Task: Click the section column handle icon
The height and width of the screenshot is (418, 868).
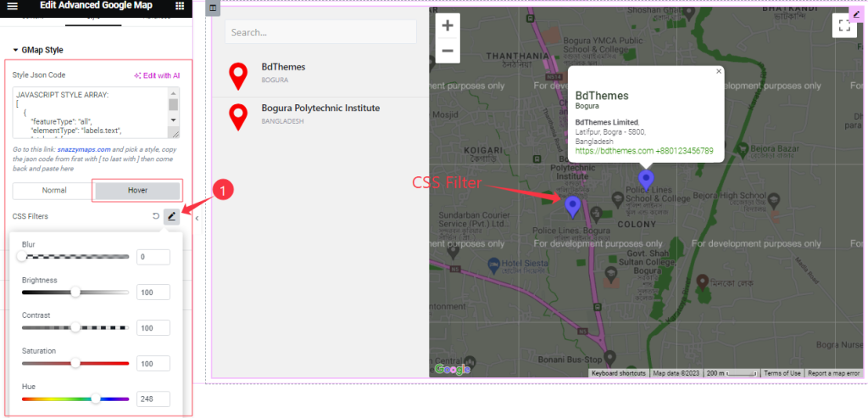Action: [x=213, y=8]
